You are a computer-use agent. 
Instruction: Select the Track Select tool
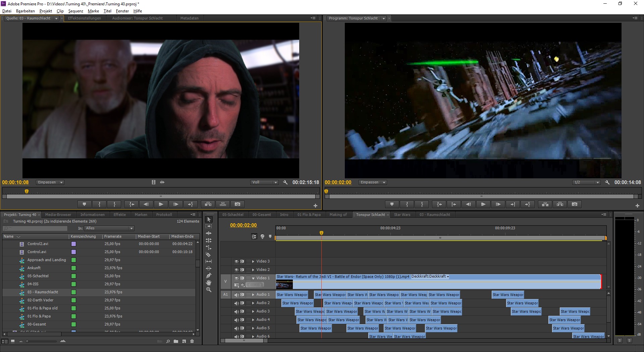(x=209, y=226)
